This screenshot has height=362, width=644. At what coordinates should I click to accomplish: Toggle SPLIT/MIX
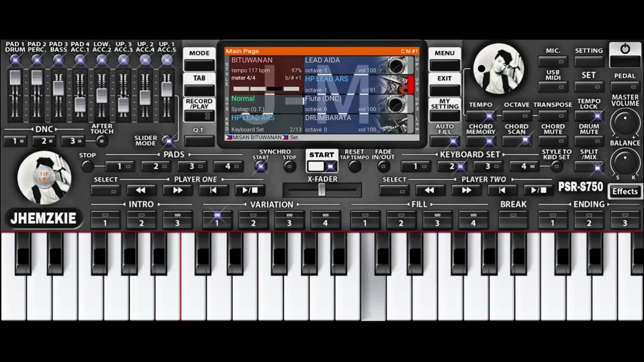click(x=589, y=166)
